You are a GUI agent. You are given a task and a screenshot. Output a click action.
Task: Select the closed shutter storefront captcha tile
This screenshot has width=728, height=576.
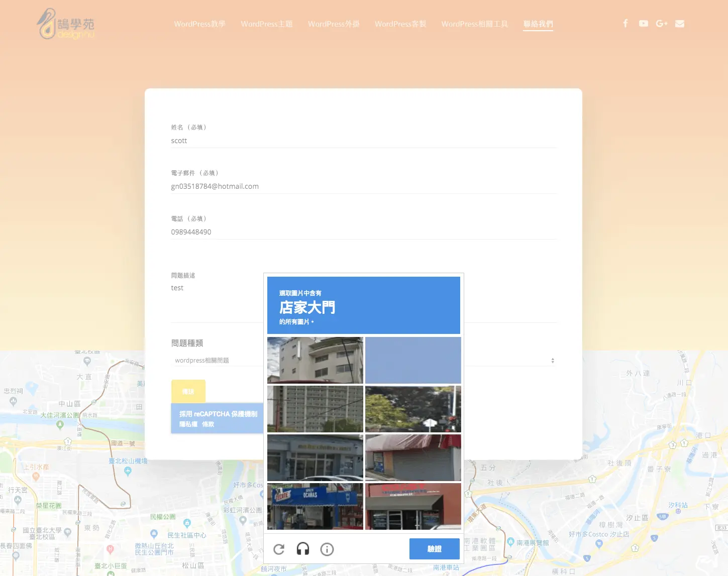[x=413, y=457]
